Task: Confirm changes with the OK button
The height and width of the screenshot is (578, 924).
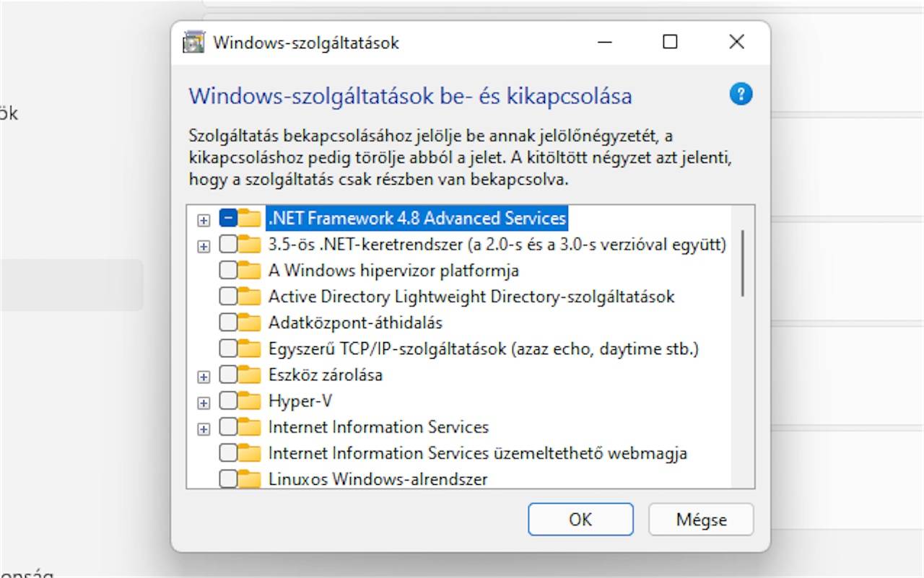Action: click(580, 520)
